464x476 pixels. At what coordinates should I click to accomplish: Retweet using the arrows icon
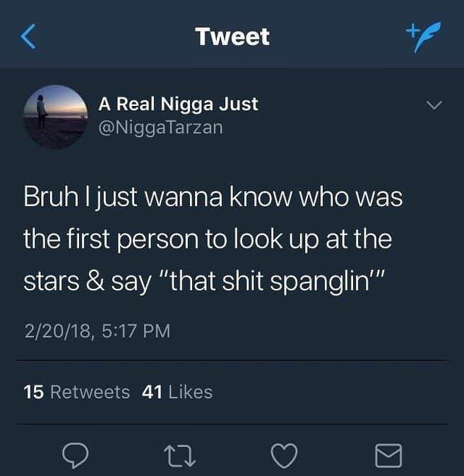coord(179,456)
